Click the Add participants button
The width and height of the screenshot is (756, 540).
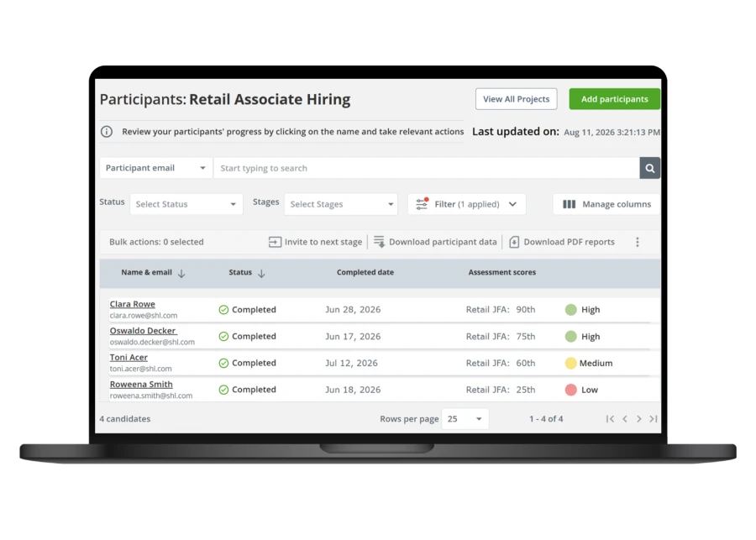pyautogui.click(x=614, y=99)
